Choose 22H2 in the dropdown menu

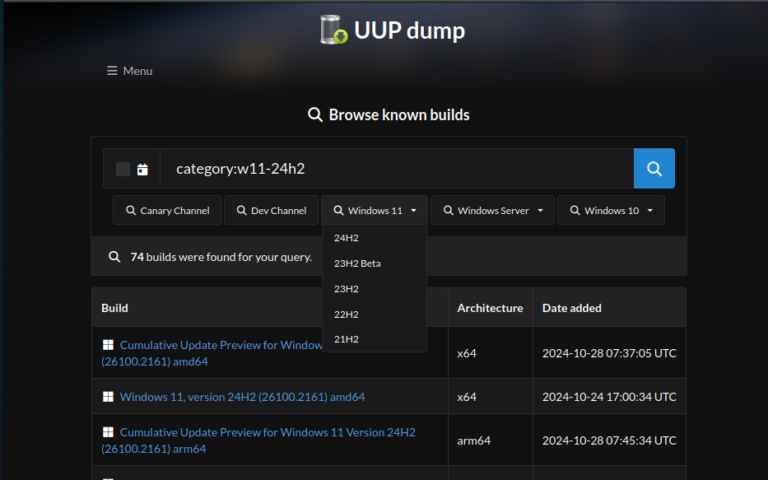point(346,314)
